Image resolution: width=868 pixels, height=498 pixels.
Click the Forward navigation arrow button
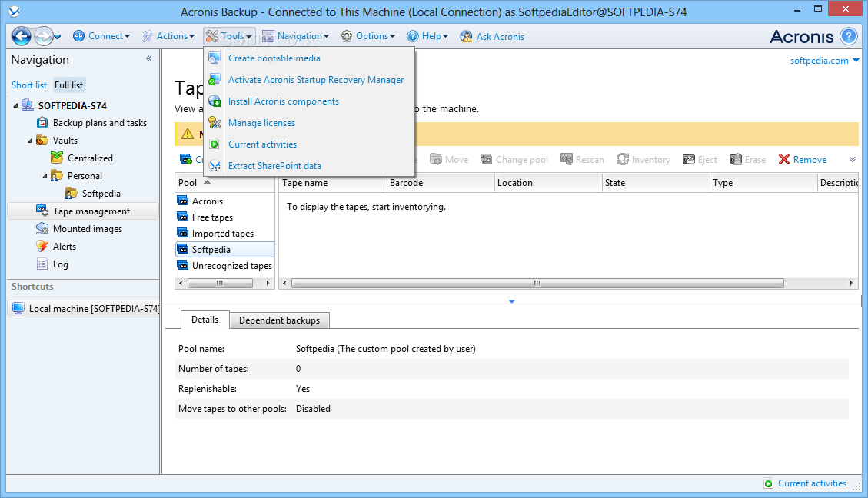(43, 37)
